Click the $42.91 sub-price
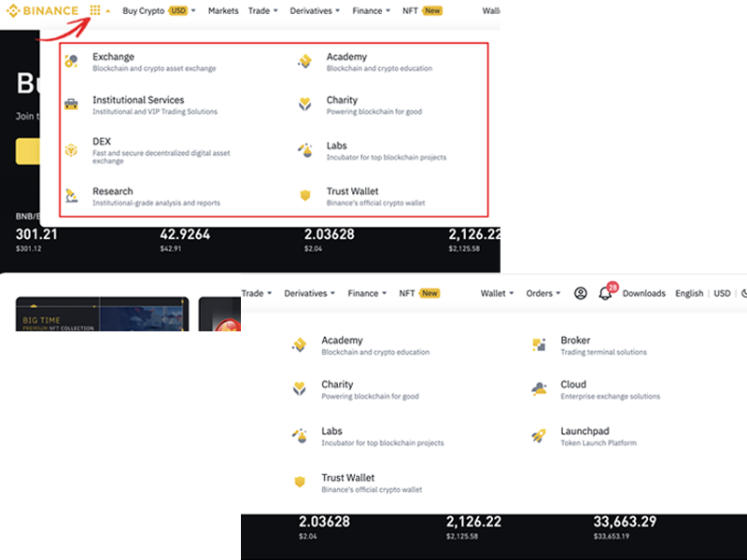This screenshot has width=747, height=560. coord(171,248)
